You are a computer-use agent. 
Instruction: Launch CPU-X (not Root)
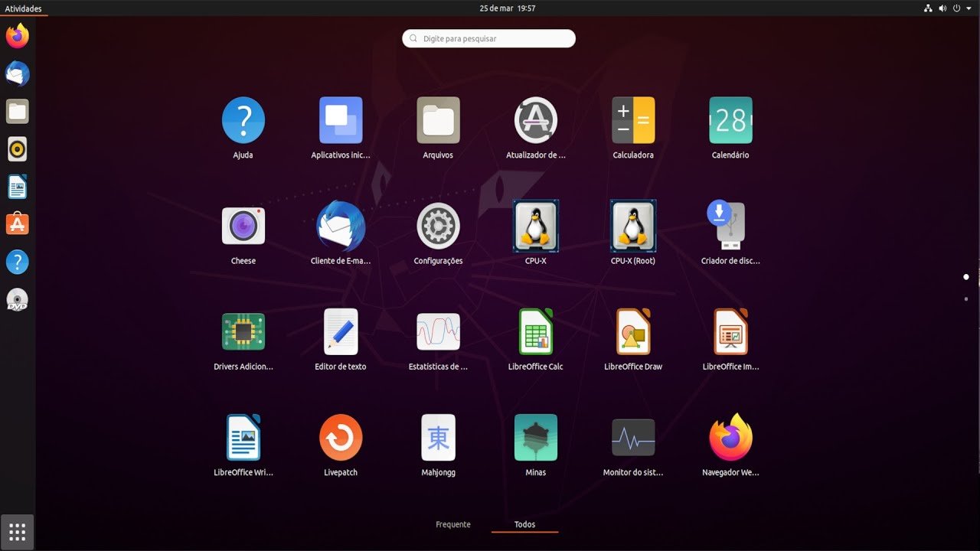pos(536,226)
